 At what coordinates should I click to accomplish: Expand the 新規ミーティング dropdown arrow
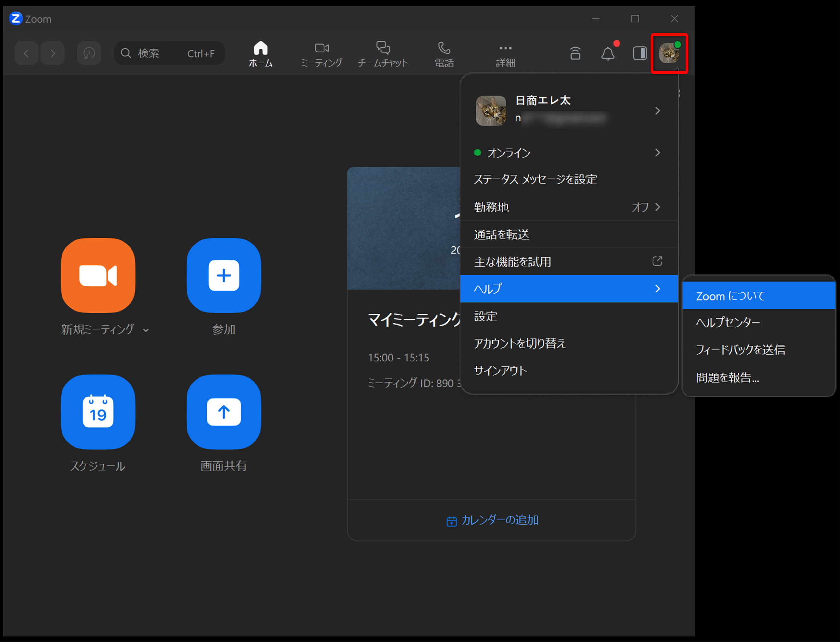[146, 330]
